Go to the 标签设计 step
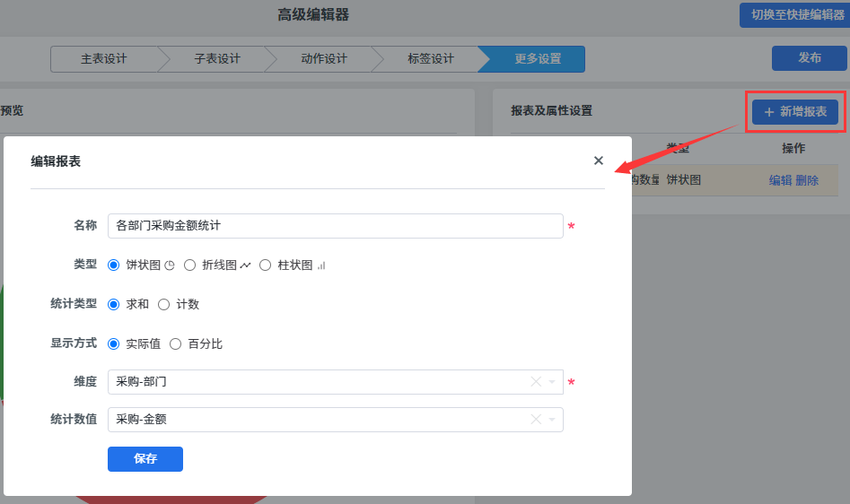The width and height of the screenshot is (850, 504). (431, 59)
